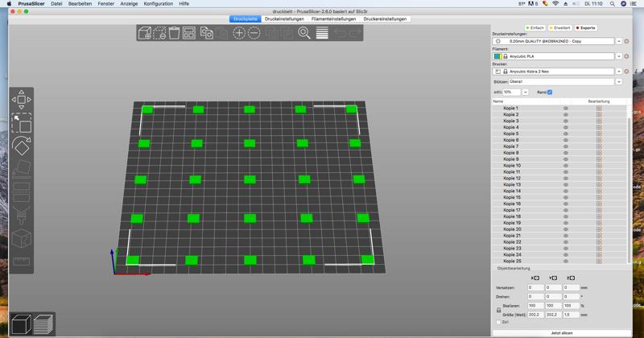Expand the Druckeinstellungen preset dropdown
644x338 pixels.
point(618,41)
